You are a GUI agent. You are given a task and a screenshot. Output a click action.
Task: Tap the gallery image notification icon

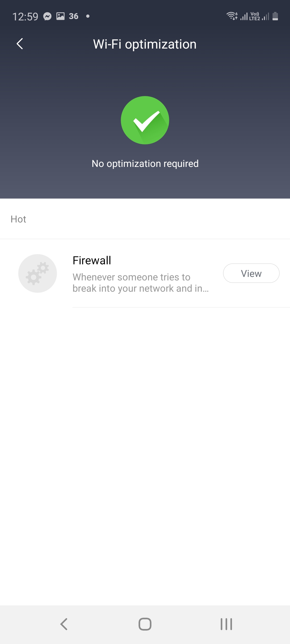pos(60,16)
